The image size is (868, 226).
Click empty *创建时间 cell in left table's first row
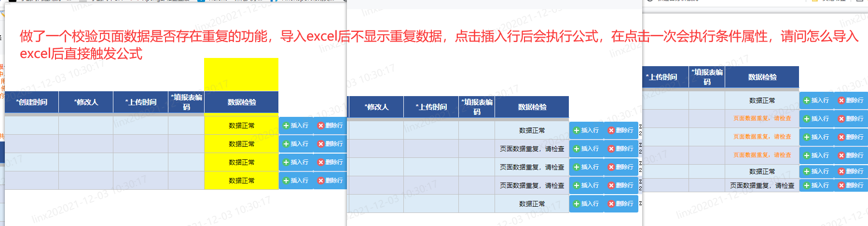tap(32, 126)
